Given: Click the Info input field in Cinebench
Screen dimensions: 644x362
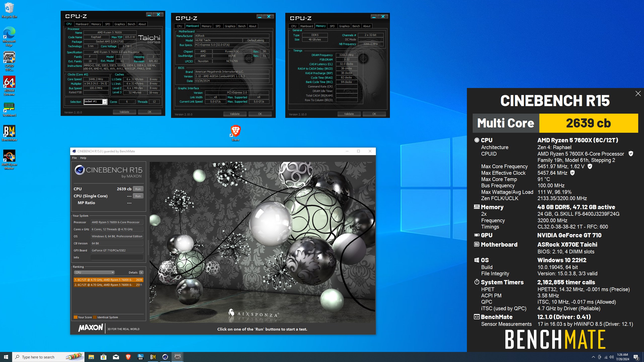Looking at the screenshot, I should 117,257.
